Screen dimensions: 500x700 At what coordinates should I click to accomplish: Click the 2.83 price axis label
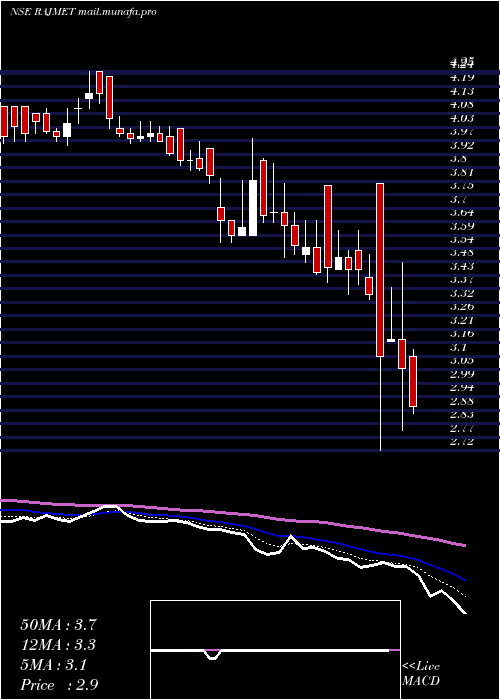tap(462, 414)
